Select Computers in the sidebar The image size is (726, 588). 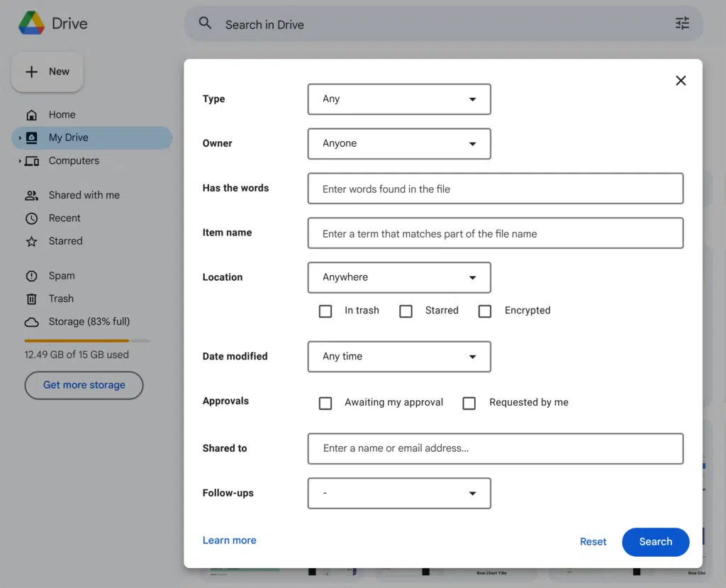[x=74, y=161]
